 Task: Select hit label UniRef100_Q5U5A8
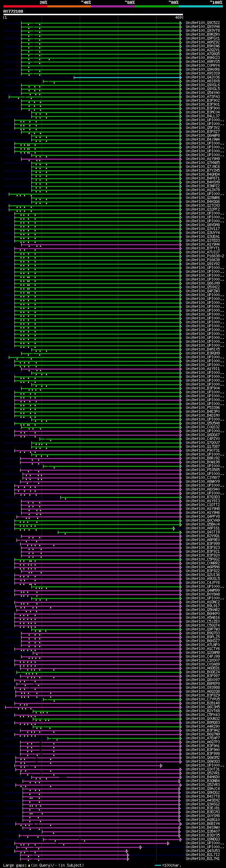(x=203, y=423)
